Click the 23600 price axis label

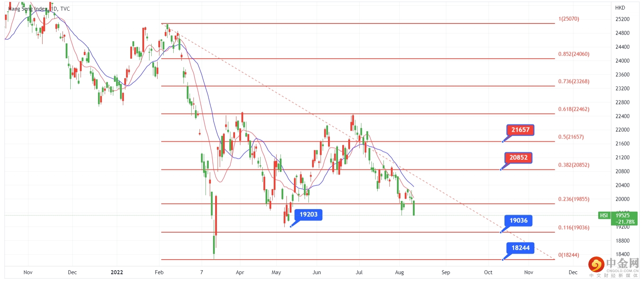point(622,75)
